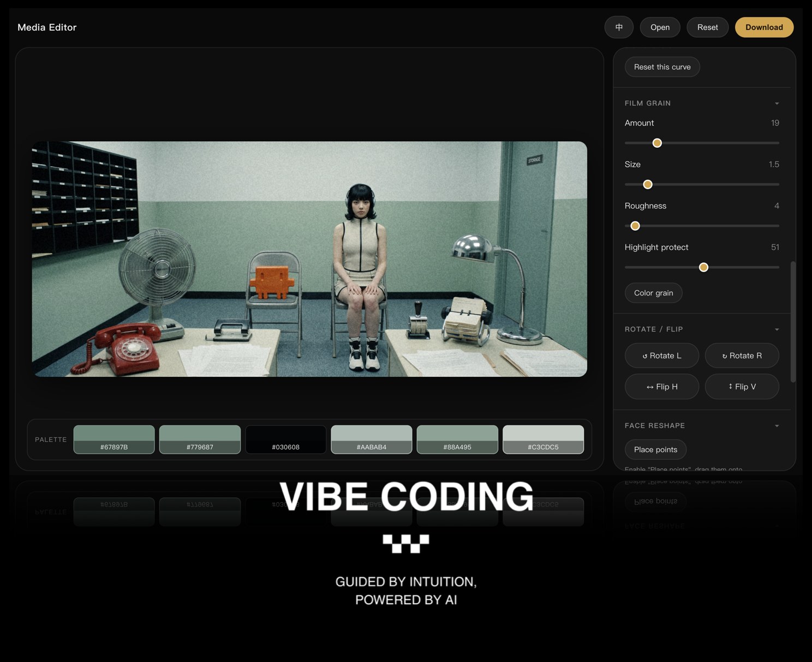Collapse the Film Grain section

[777, 104]
